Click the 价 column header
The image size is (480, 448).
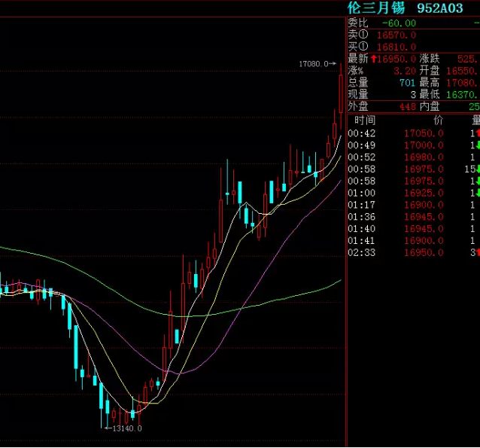click(439, 120)
